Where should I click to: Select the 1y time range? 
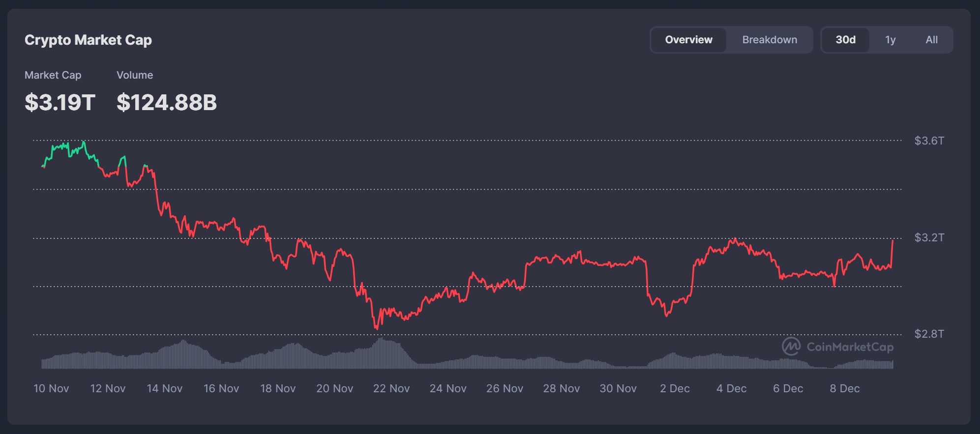[x=890, y=40]
